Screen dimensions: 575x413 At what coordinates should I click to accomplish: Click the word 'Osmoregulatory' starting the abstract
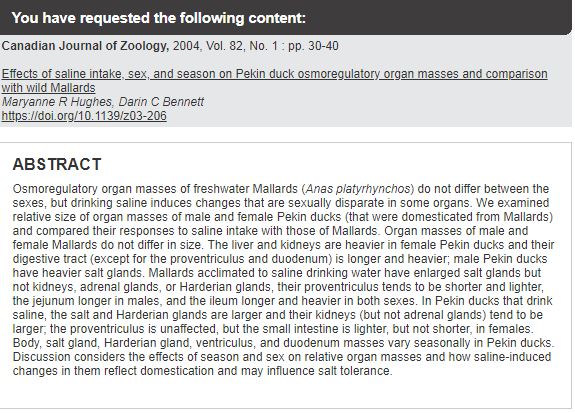[55, 189]
